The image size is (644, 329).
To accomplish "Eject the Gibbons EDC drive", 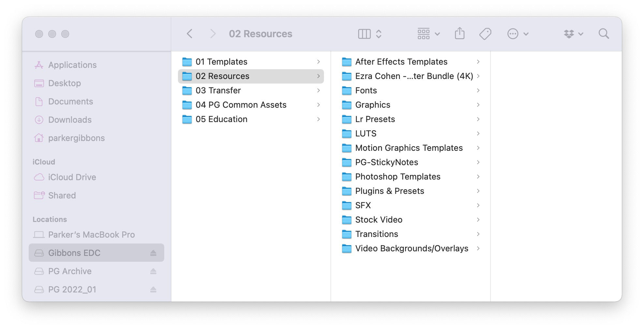I will click(153, 253).
